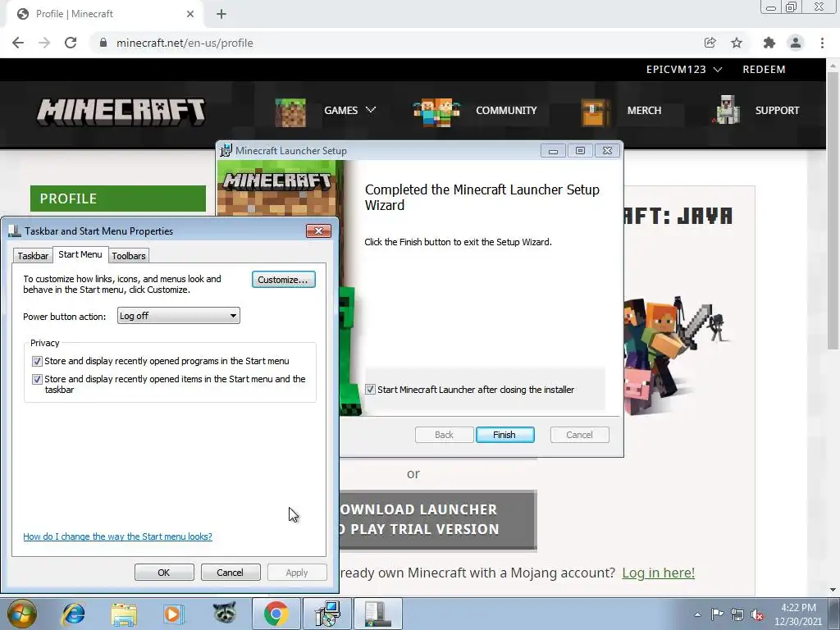840x630 pixels.
Task: Expand the EPICVM123 account dropdown
Action: 684,70
